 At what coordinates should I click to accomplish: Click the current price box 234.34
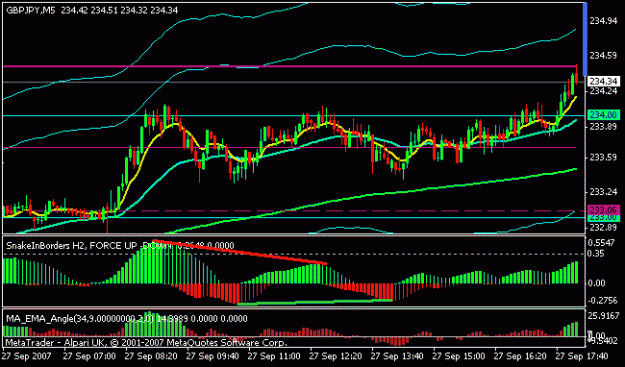click(603, 82)
